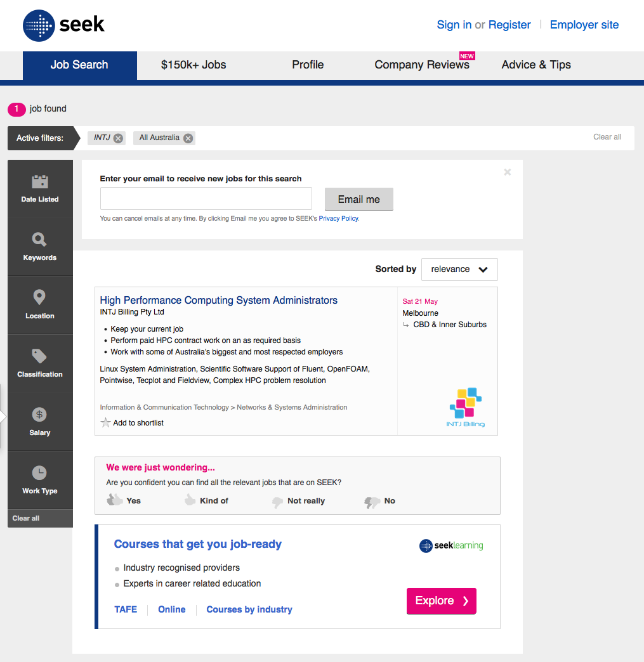Click the INTJ Billing company logo
The height and width of the screenshot is (662, 644).
[466, 408]
